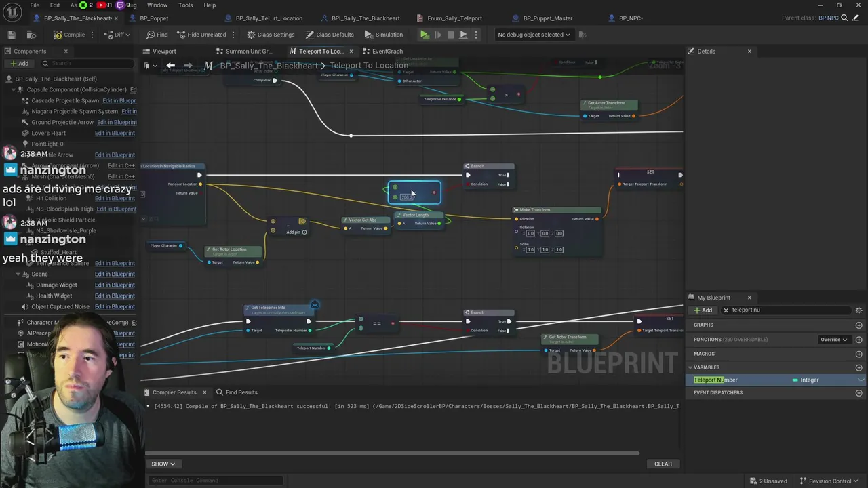The width and height of the screenshot is (868, 488).
Task: Open My Blueprint settings gear
Action: click(x=859, y=310)
